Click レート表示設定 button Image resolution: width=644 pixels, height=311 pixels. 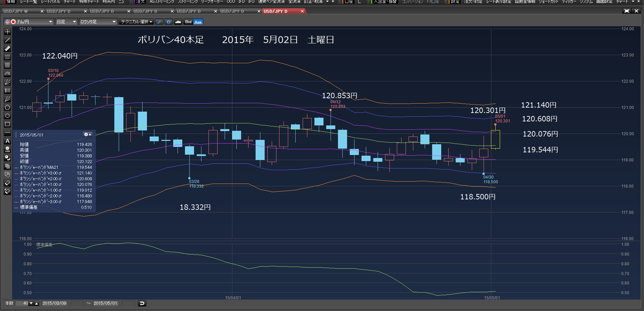tap(499, 2)
